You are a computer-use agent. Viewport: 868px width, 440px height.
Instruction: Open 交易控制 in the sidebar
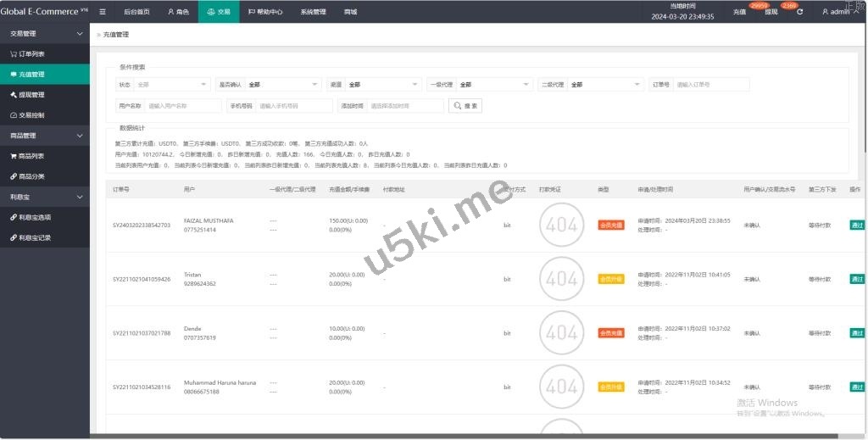pos(32,114)
